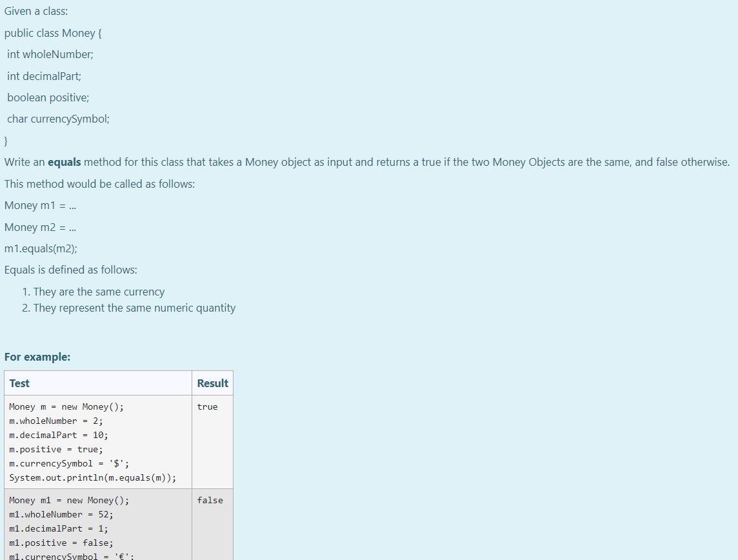Click the 'm1.positive = false;' code line
The image size is (738, 560).
click(x=61, y=543)
